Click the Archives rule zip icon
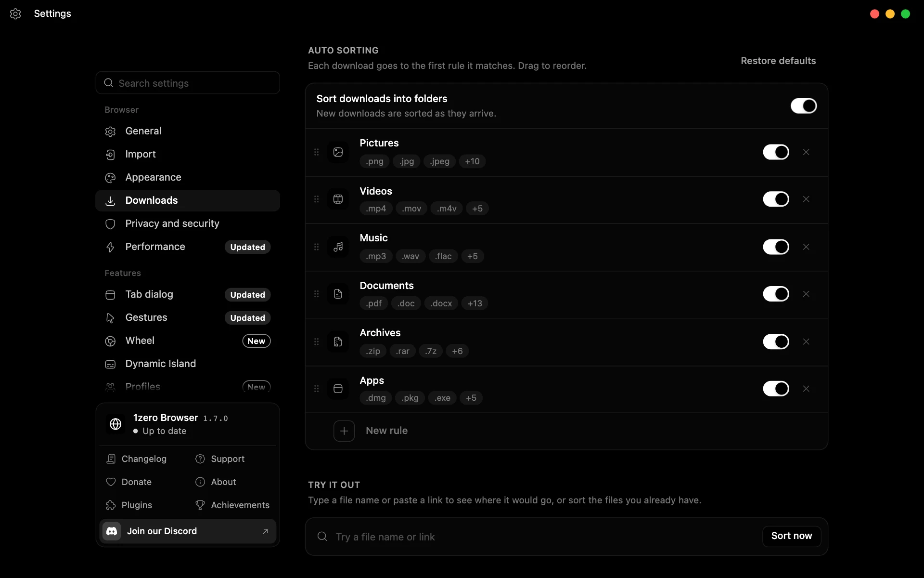This screenshot has width=924, height=578. tap(338, 342)
